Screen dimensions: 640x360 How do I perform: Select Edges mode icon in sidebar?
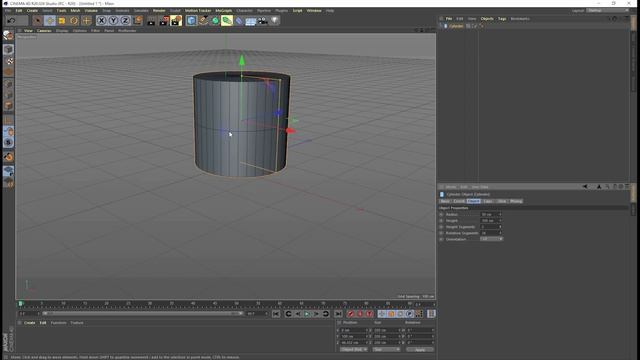tap(8, 95)
